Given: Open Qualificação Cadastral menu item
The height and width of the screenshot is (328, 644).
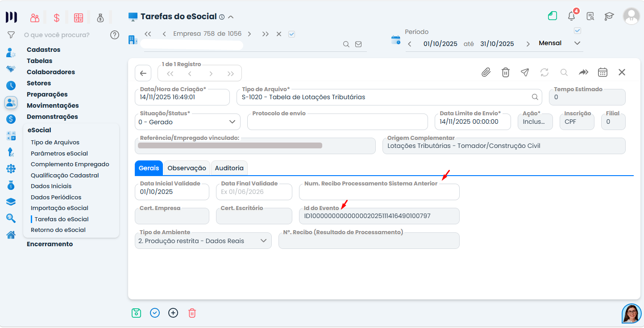Looking at the screenshot, I should click(65, 176).
